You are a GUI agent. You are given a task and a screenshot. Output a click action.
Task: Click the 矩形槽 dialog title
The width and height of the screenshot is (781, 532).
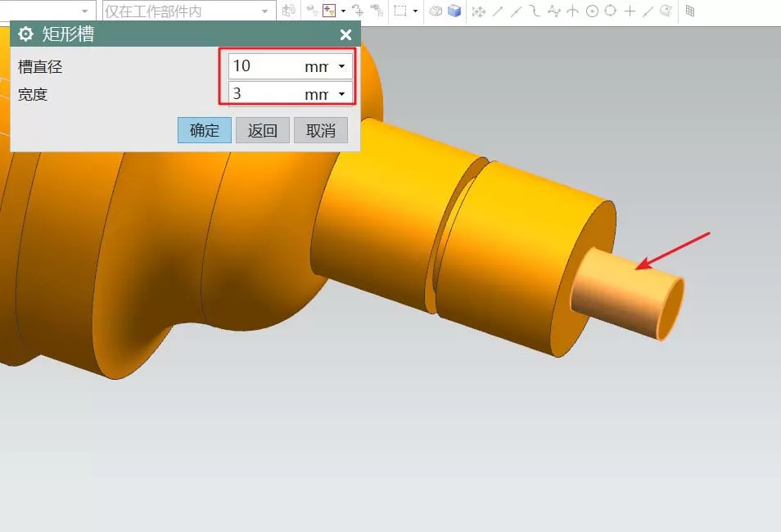tap(68, 34)
